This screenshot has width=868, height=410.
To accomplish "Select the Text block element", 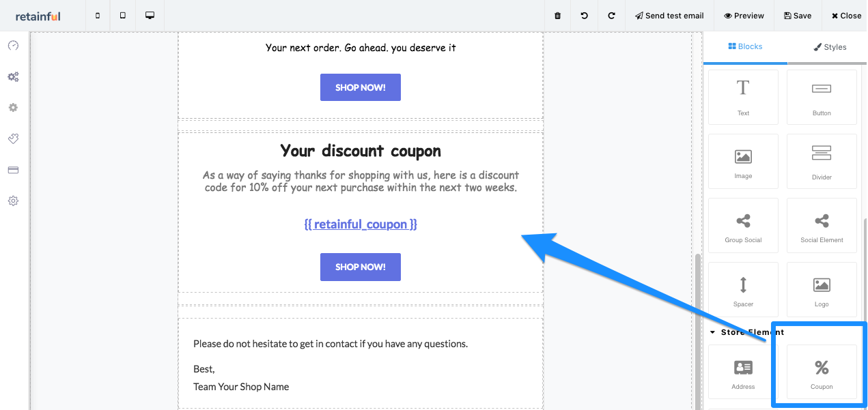I will tap(743, 96).
